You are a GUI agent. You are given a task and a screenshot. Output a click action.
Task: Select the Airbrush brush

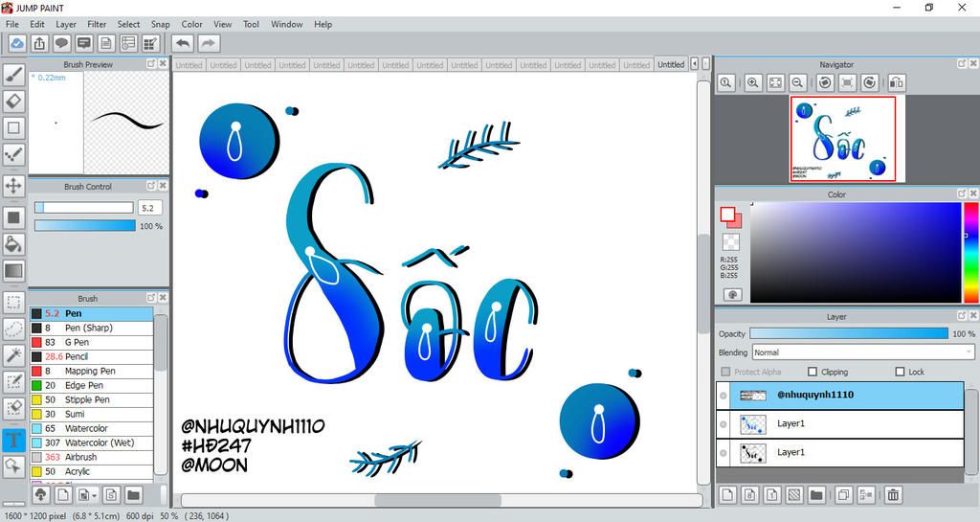pos(91,457)
